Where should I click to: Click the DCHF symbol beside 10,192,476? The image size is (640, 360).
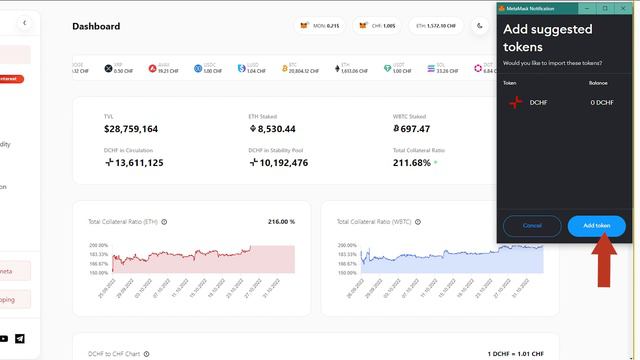(x=253, y=162)
